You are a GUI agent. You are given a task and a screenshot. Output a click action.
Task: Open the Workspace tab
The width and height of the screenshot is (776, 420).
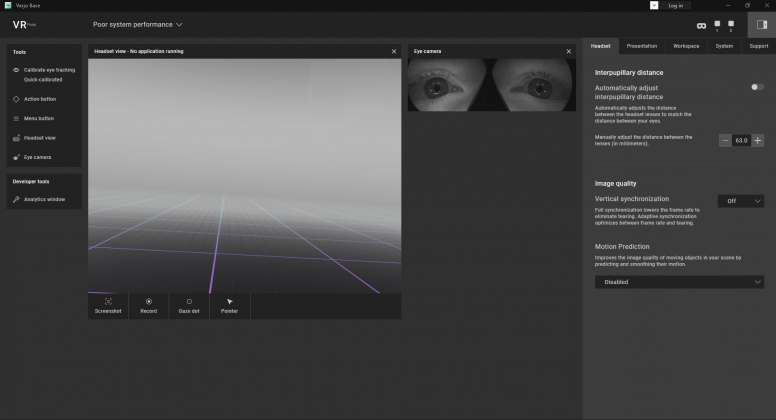point(686,46)
